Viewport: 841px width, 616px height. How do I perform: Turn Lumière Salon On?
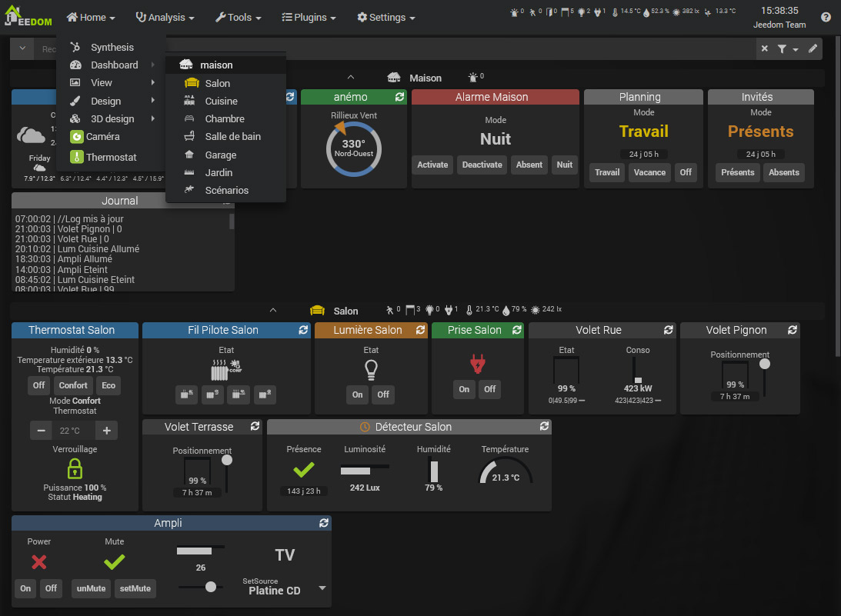pos(357,395)
